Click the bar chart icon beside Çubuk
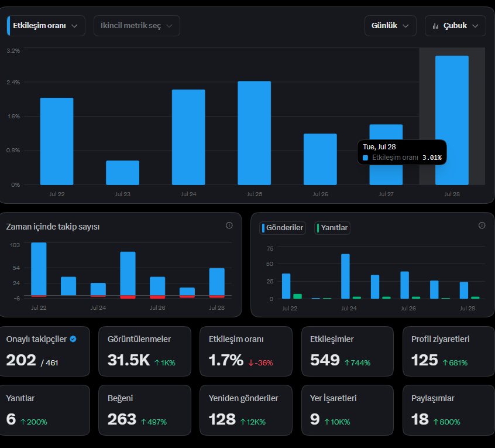Screen dimensions: 495x448 pos(436,26)
